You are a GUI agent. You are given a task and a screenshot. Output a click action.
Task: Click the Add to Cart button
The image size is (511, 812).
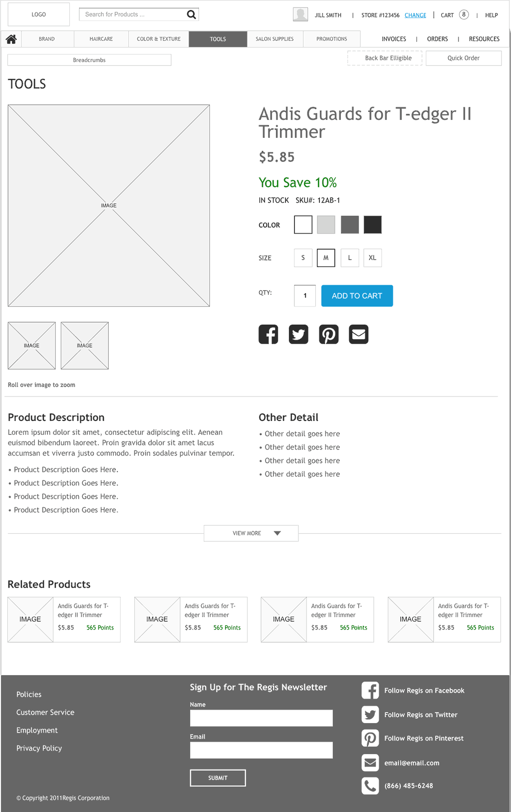(357, 296)
